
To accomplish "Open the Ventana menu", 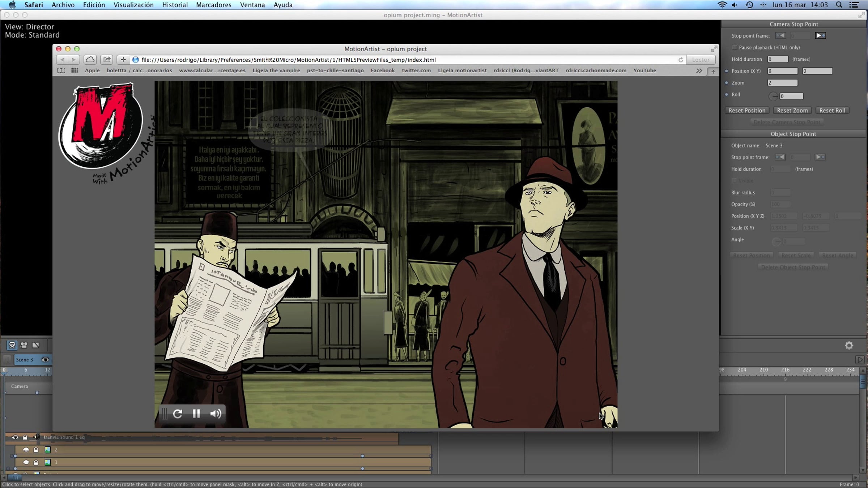I will tap(252, 5).
